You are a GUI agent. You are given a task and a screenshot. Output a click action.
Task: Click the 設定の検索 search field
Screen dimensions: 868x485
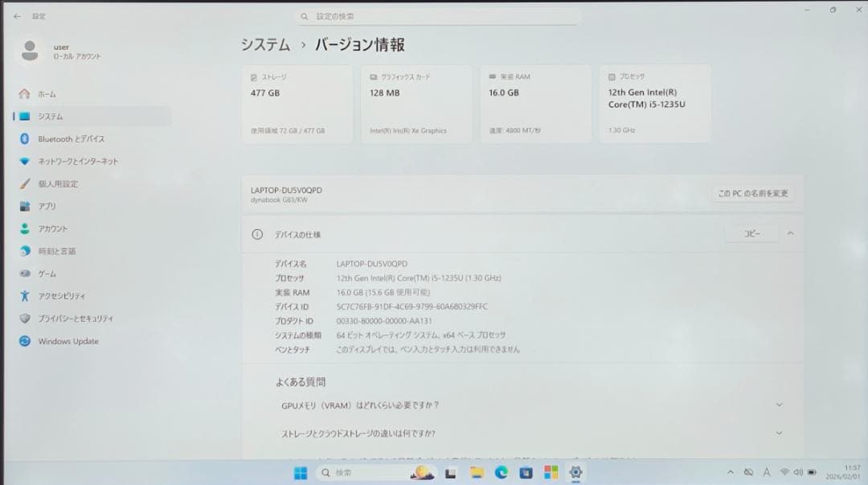pyautogui.click(x=438, y=15)
